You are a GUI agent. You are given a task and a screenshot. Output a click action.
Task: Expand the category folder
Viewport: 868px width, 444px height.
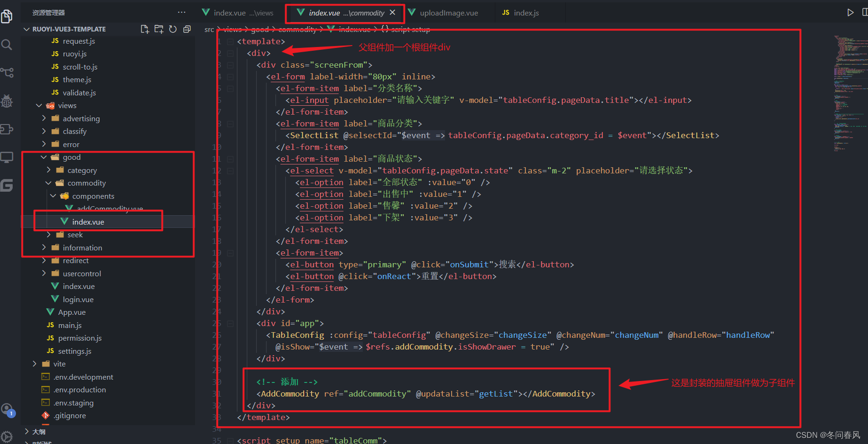[48, 170]
